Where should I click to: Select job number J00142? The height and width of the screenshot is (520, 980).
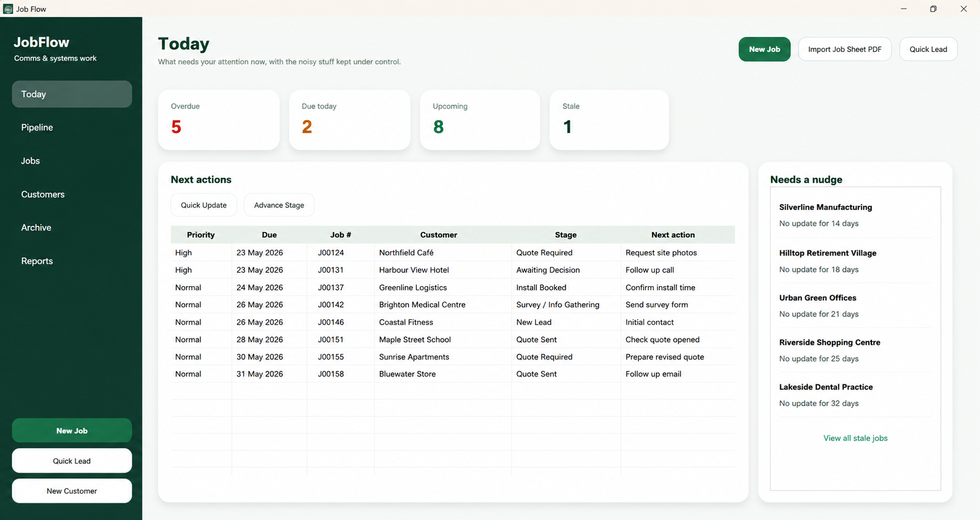pos(331,305)
